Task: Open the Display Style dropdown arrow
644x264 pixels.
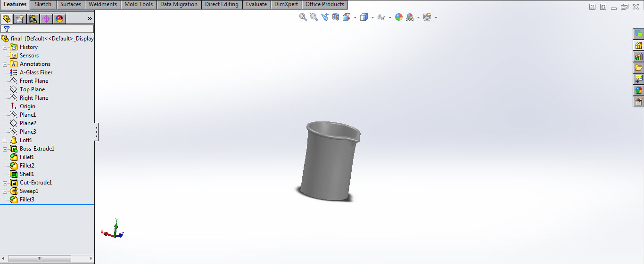Action: (x=372, y=18)
